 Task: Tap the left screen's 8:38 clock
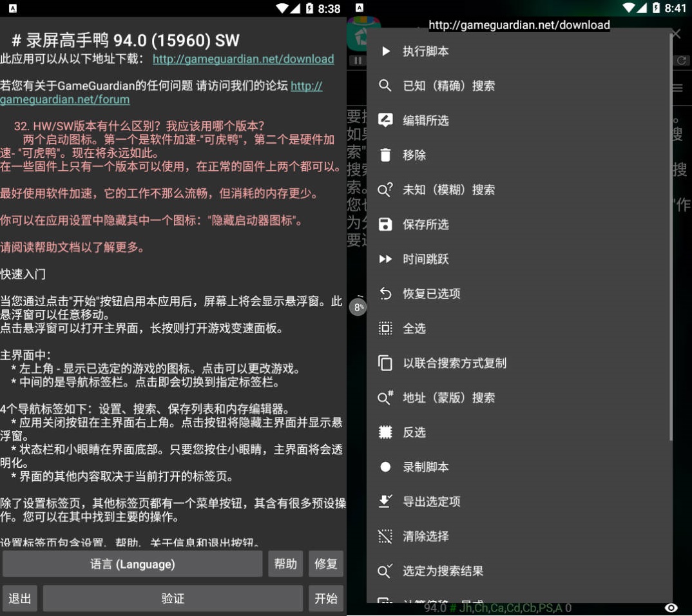coord(329,8)
